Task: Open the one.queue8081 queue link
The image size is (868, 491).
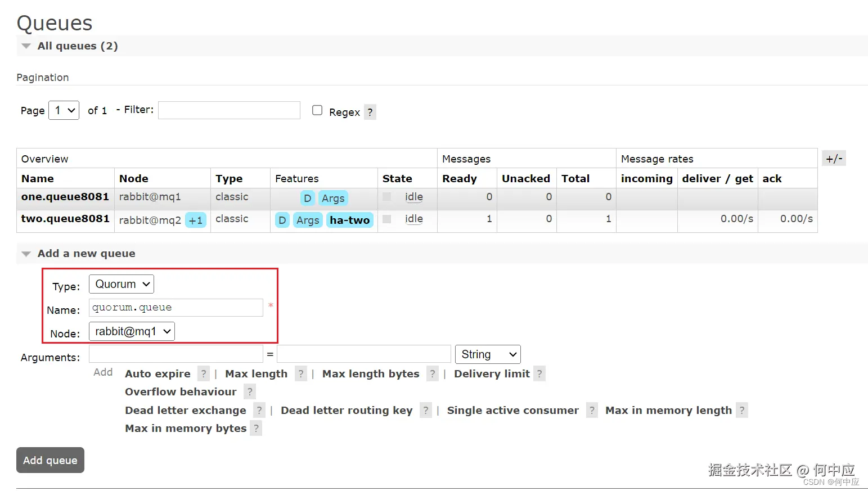Action: tap(65, 197)
